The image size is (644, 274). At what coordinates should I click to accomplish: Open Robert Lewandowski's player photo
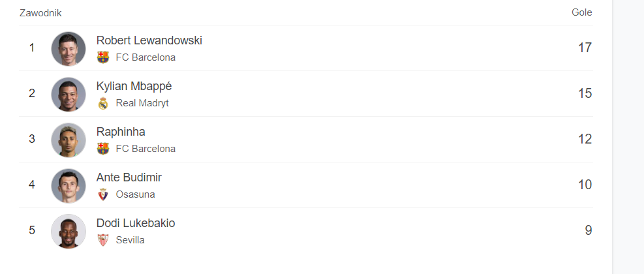pyautogui.click(x=69, y=48)
